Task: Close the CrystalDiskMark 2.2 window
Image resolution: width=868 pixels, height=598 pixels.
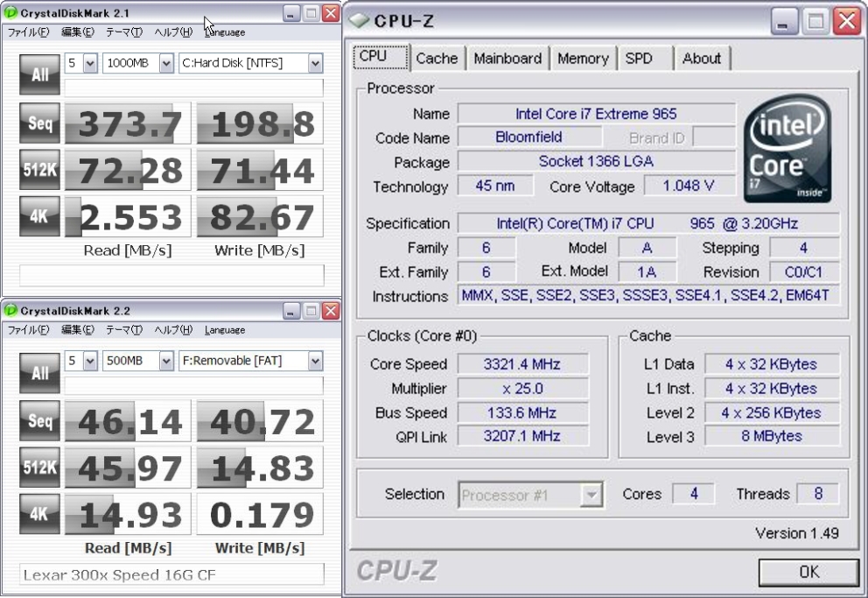Action: pyautogui.click(x=331, y=311)
